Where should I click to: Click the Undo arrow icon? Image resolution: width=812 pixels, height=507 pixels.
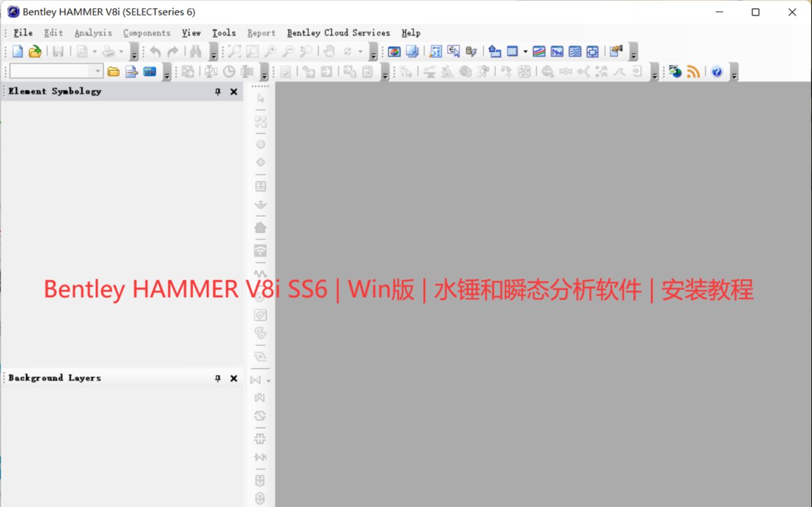155,51
